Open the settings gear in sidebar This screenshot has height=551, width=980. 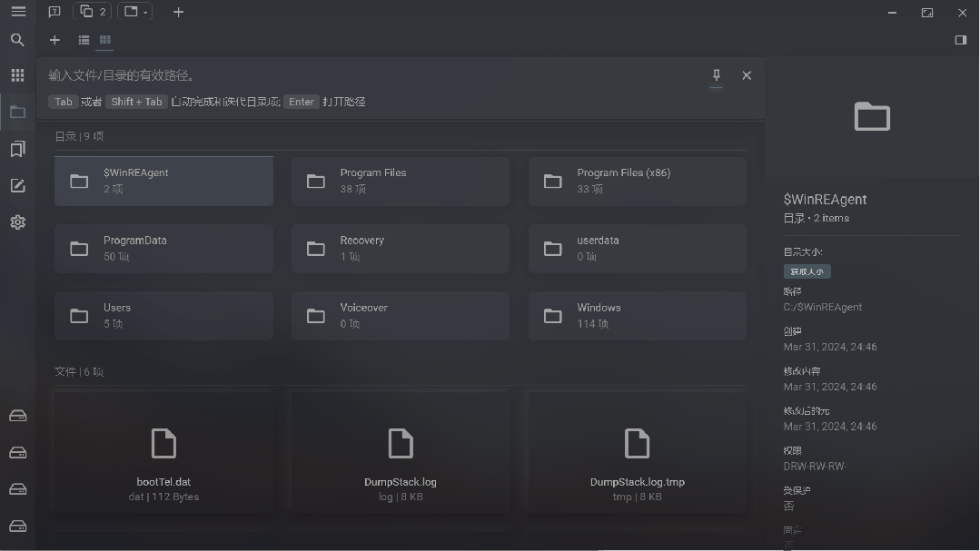(x=17, y=222)
